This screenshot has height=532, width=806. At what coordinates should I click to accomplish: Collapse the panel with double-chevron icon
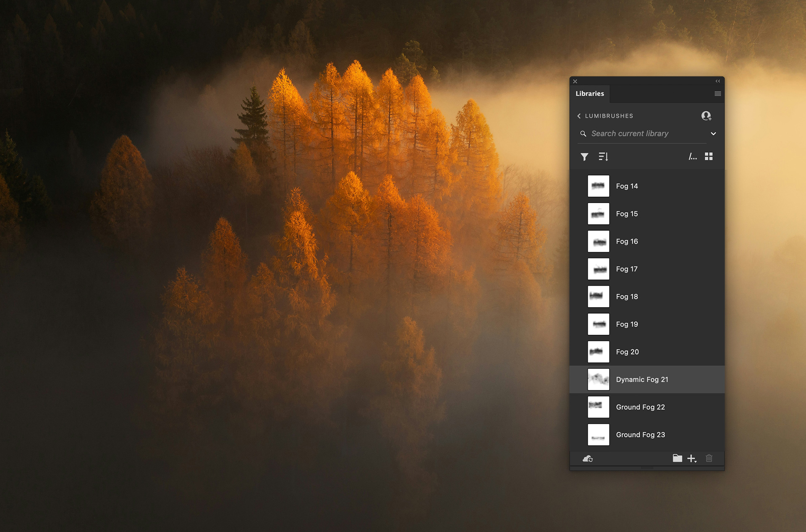(717, 81)
